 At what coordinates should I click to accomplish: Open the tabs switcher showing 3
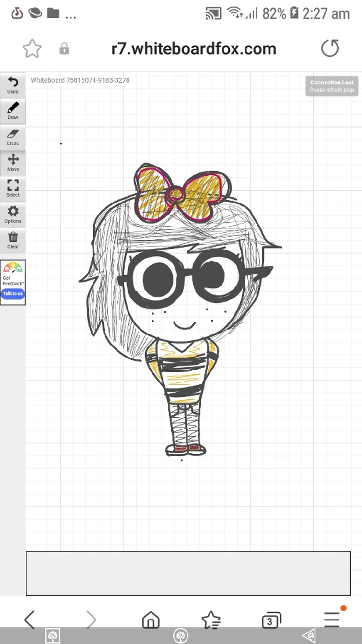coord(271,620)
